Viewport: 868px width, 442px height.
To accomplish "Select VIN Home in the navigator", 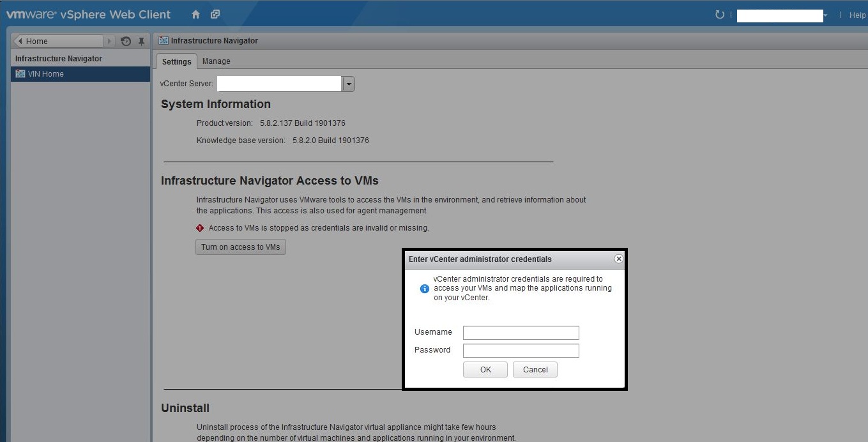I will click(46, 74).
